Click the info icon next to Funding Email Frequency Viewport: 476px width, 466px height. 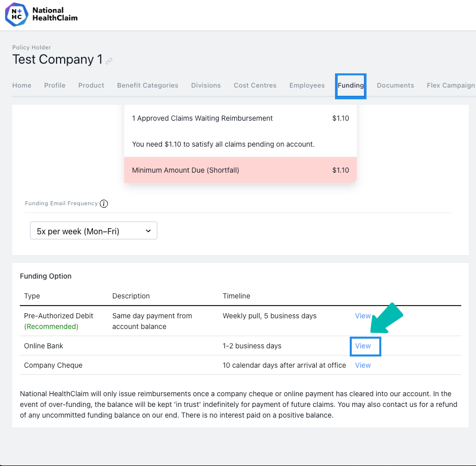pos(104,204)
